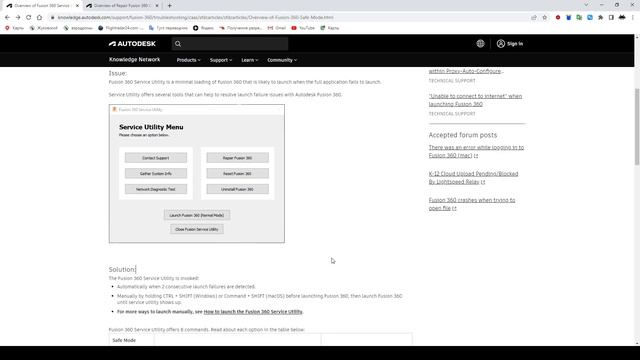
Task: Open the Chrome three-dot menu
Action: point(633,18)
